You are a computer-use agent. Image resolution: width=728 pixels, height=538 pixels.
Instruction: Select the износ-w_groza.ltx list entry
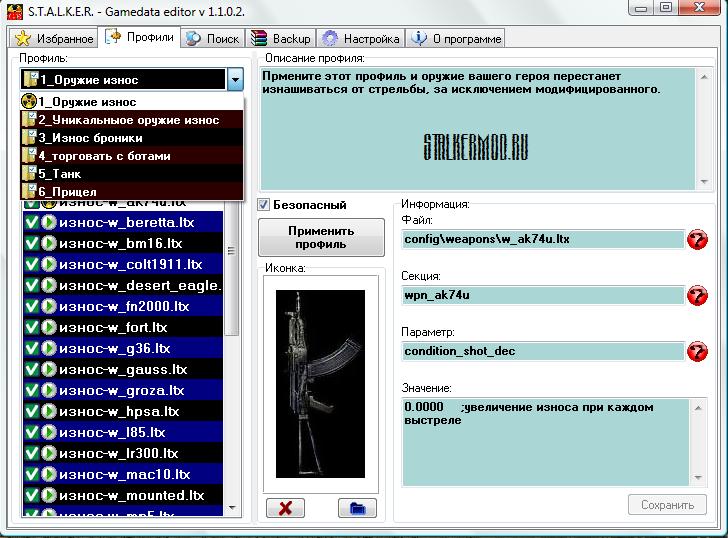click(x=123, y=390)
